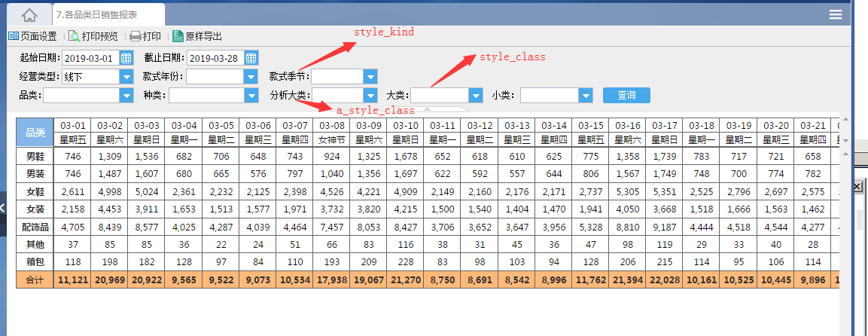Viewport: 868px width, 336px height.
Task: Click cell 1,749 in 男装 row
Action: (x=664, y=174)
